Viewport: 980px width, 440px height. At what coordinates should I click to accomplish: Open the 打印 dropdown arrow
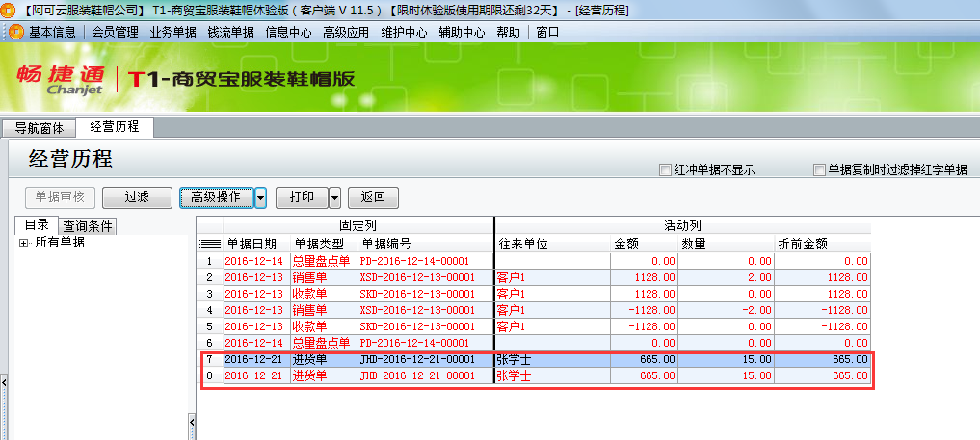coord(335,197)
